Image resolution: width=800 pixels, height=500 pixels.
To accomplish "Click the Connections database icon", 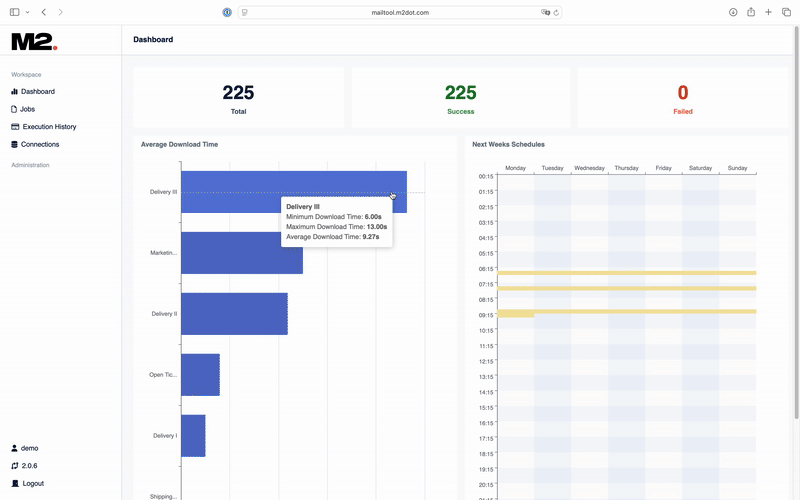I will 14,145.
